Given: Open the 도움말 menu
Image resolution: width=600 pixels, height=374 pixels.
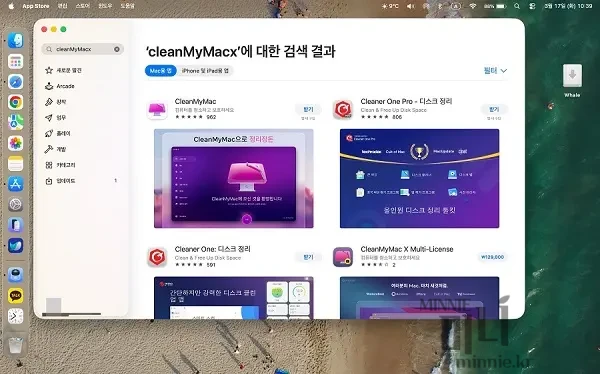Looking at the screenshot, I should pyautogui.click(x=127, y=6).
